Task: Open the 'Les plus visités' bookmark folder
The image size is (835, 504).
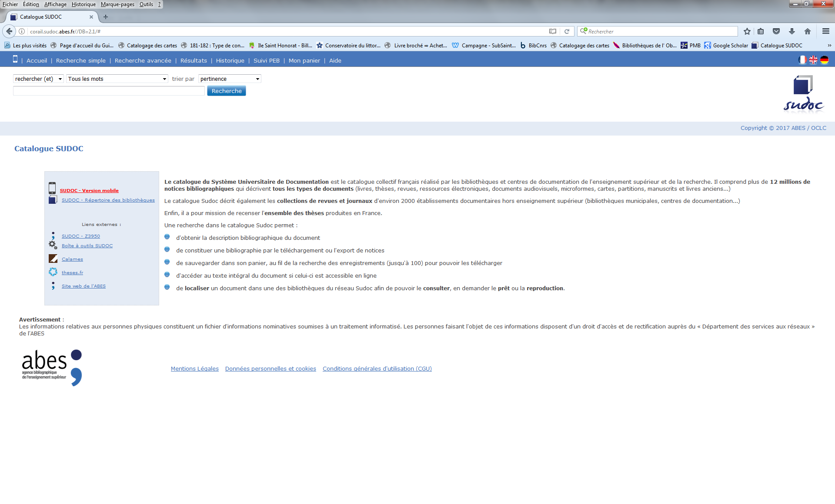Action: click(x=25, y=45)
